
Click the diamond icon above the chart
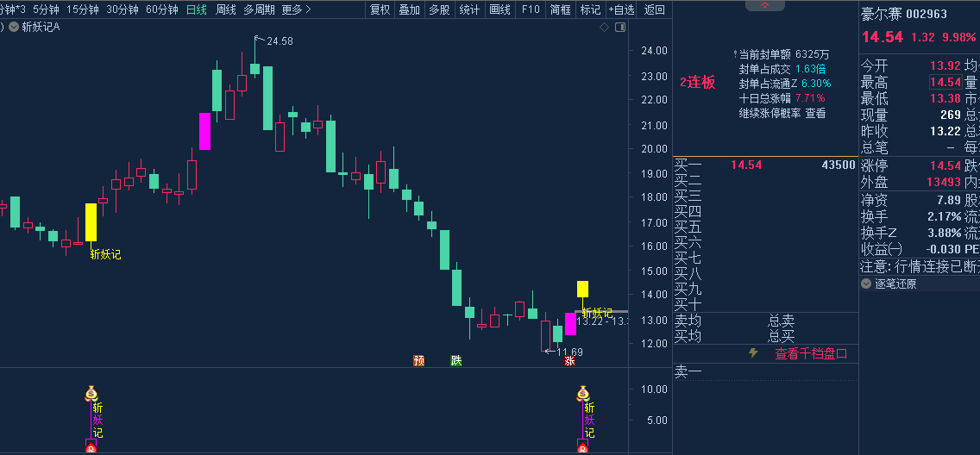coord(604,27)
